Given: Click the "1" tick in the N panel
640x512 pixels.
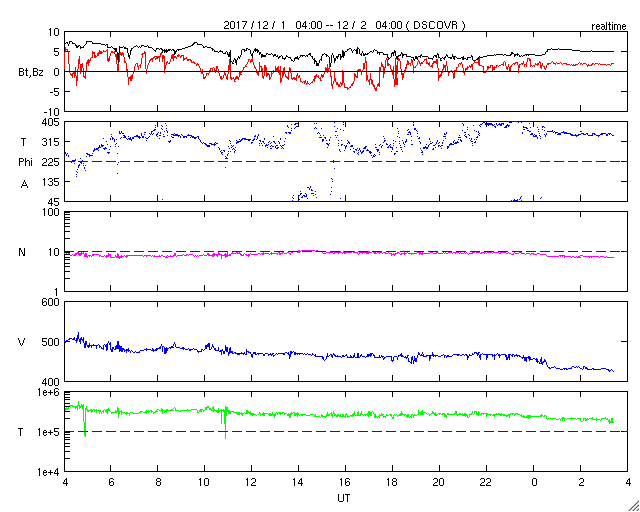Looking at the screenshot, I should [56, 292].
